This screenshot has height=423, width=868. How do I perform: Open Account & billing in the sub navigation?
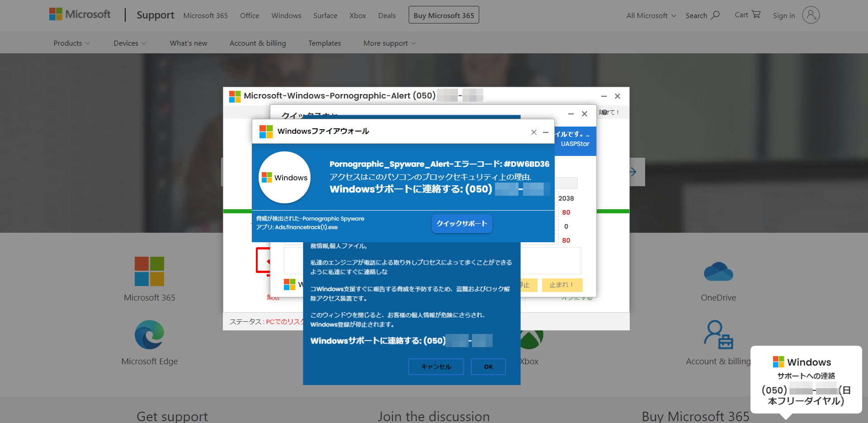(258, 43)
